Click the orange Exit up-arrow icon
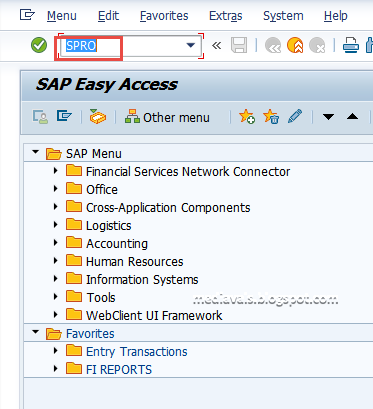This screenshot has width=373, height=409. click(x=295, y=45)
